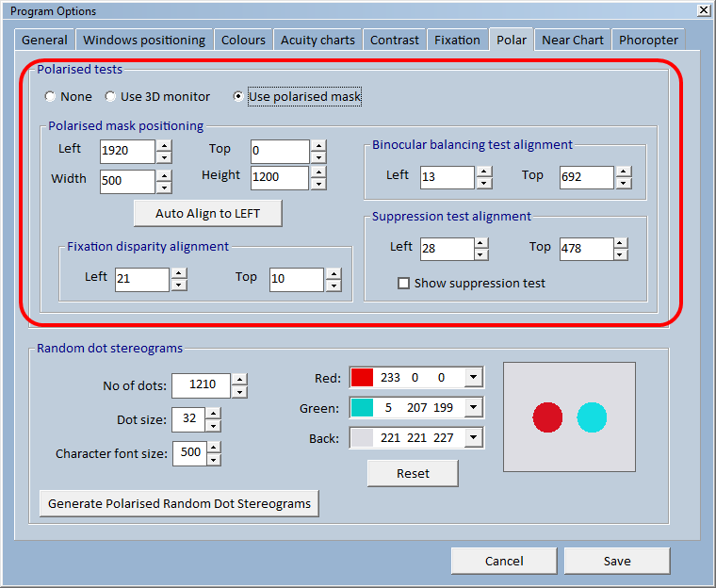Viewport: 716px width, 588px height.
Task: Decrease mask positioning Top value
Action: pos(318,157)
